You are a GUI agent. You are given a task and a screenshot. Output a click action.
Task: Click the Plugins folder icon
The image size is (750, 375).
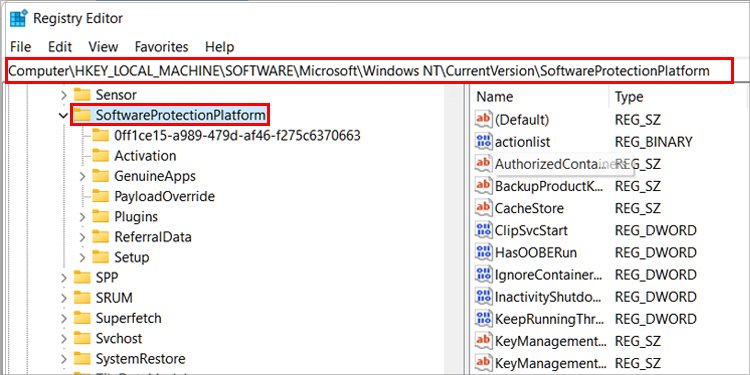click(100, 217)
